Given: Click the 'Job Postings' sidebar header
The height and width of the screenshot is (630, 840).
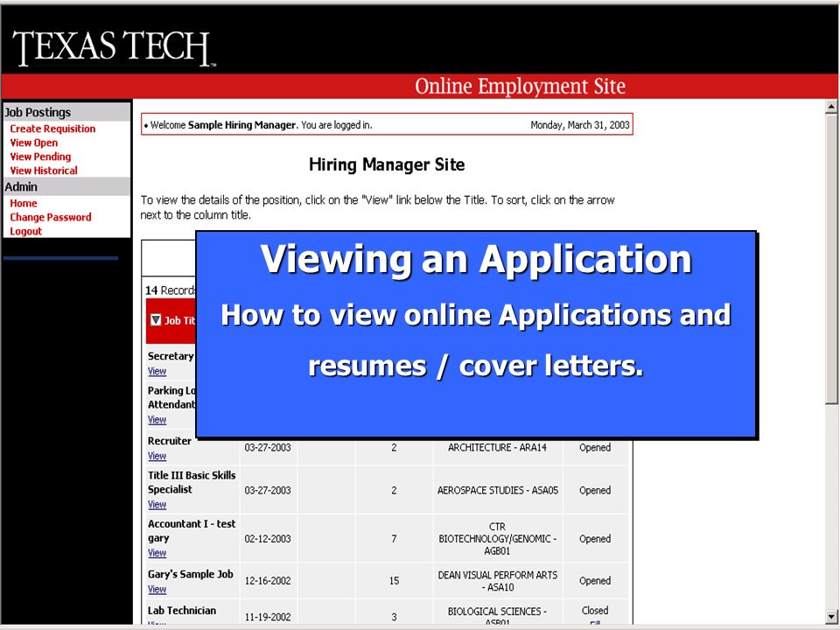Looking at the screenshot, I should pos(38,112).
